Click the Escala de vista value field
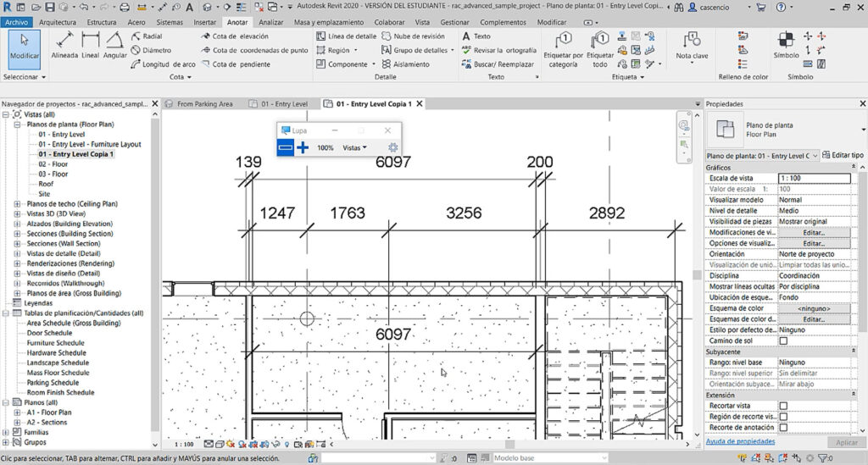This screenshot has height=465, width=868. pos(814,179)
